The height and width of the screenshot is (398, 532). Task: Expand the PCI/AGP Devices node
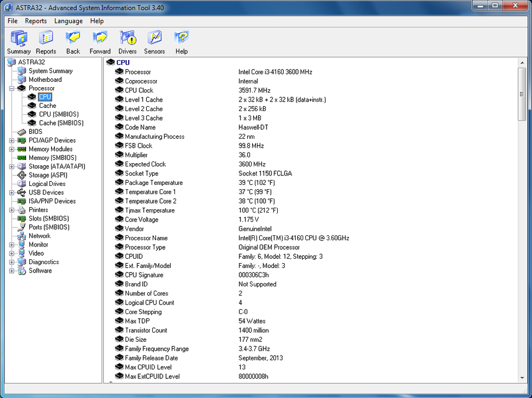click(12, 141)
